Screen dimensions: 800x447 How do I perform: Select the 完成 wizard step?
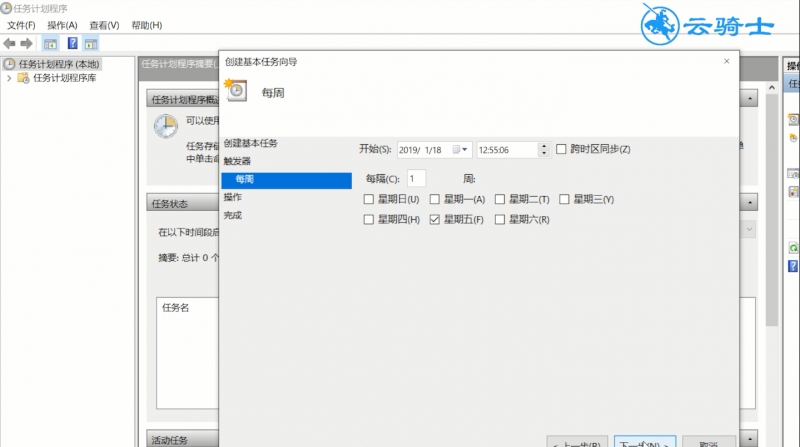[233, 215]
